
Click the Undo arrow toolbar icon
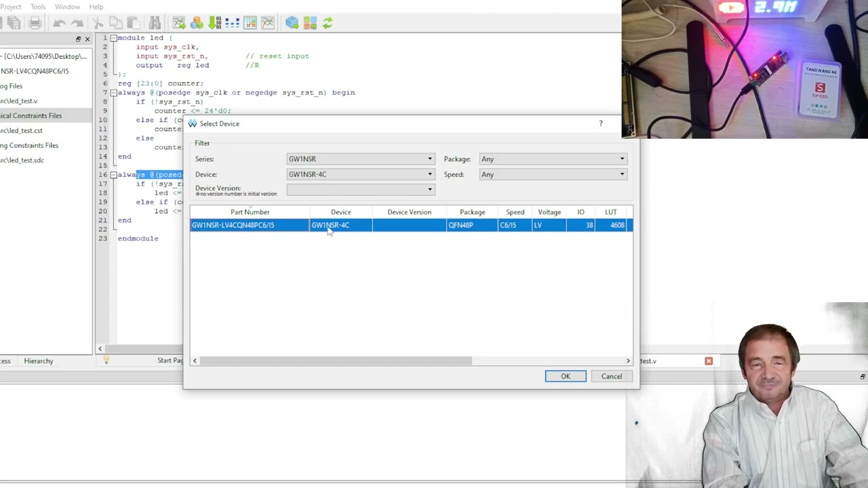(60, 23)
